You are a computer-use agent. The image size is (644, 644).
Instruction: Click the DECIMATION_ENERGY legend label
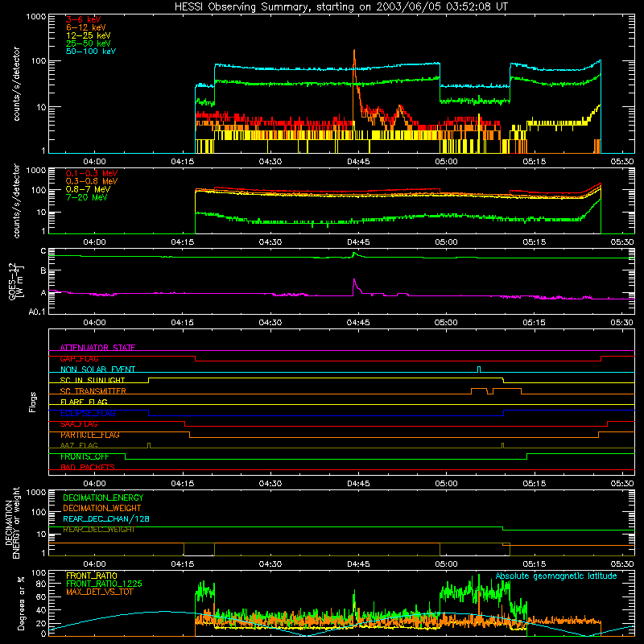click(x=103, y=497)
